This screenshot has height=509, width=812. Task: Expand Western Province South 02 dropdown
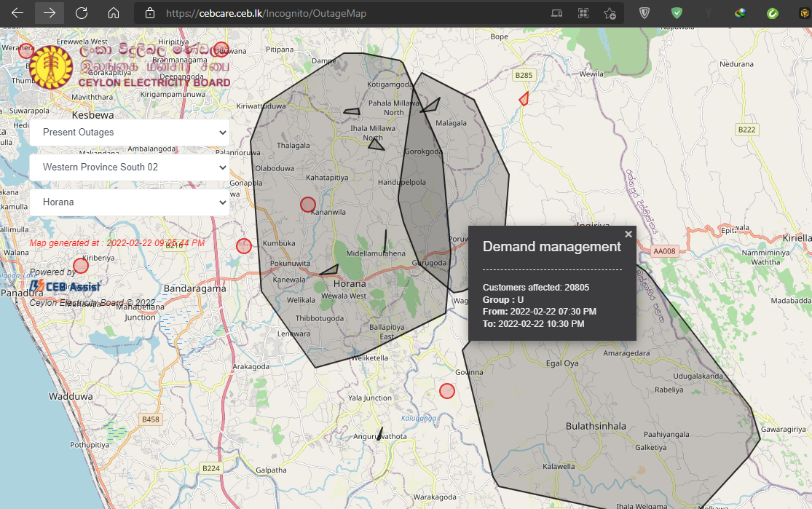pyautogui.click(x=130, y=167)
